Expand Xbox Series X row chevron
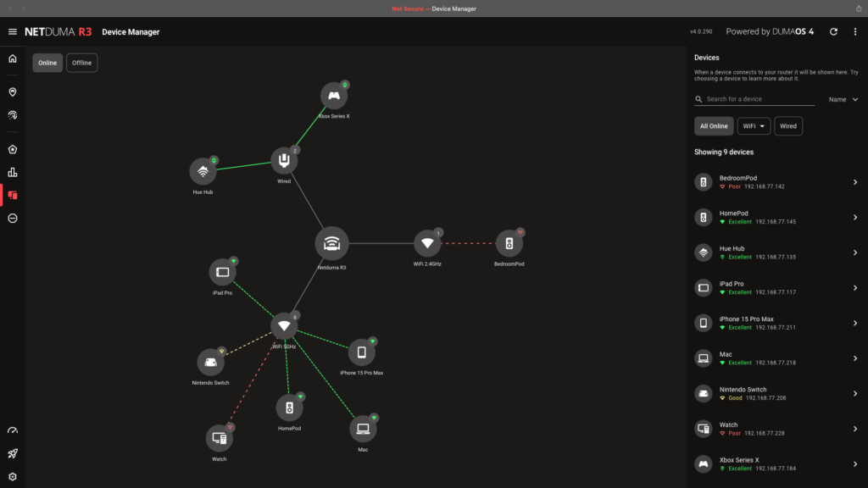The height and width of the screenshot is (488, 868). [x=854, y=464]
